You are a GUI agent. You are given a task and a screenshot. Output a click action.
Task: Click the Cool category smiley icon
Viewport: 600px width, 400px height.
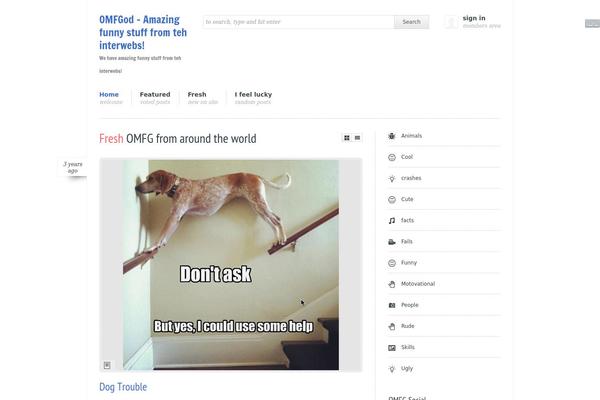point(392,157)
